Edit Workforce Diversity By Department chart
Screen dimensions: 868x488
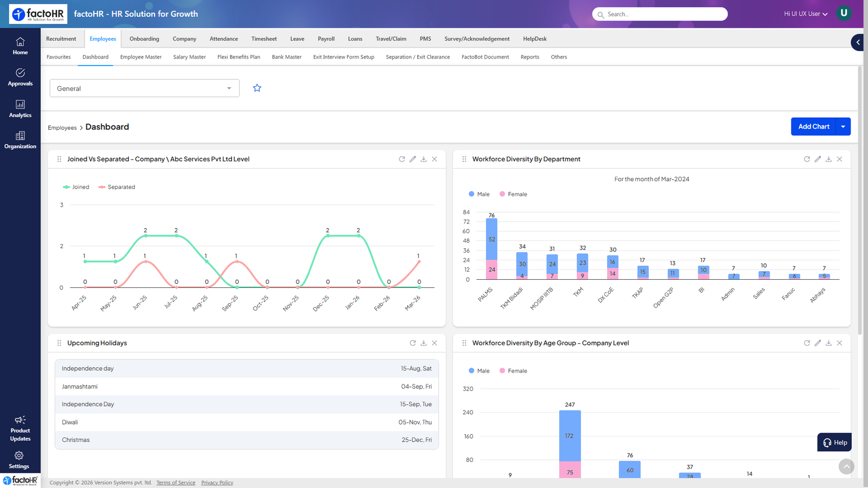point(818,159)
